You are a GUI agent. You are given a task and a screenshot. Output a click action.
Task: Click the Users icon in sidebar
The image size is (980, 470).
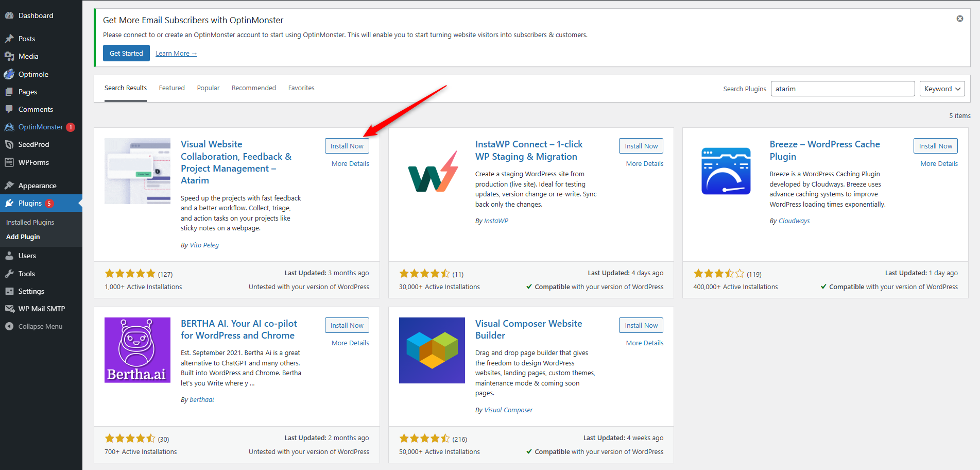tap(9, 256)
